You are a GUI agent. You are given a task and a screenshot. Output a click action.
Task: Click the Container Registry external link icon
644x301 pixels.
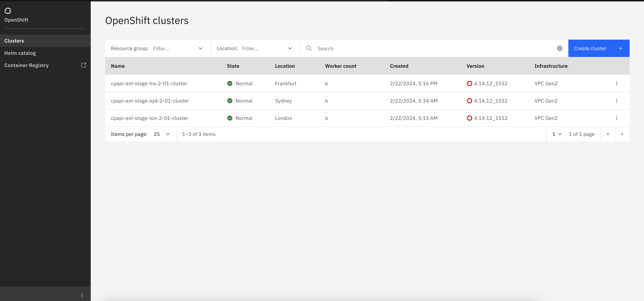click(84, 65)
